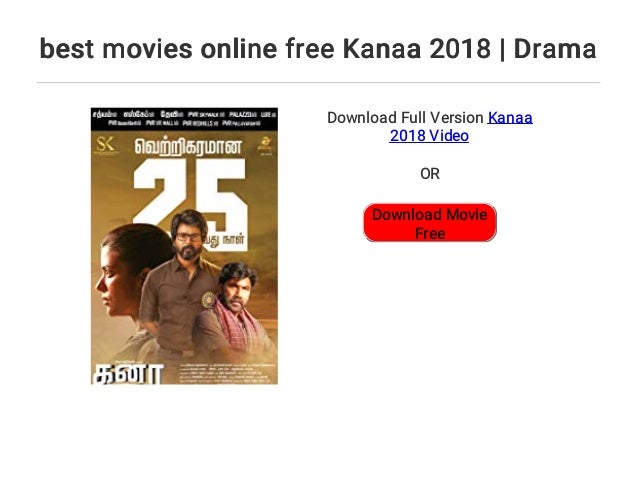Click the 'Download Full Version' label text

405,118
